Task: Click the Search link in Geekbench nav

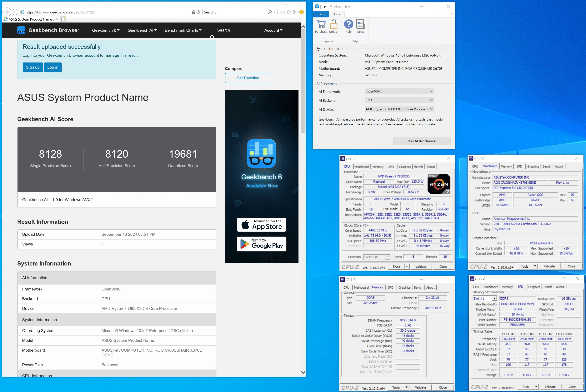Action: (x=223, y=30)
